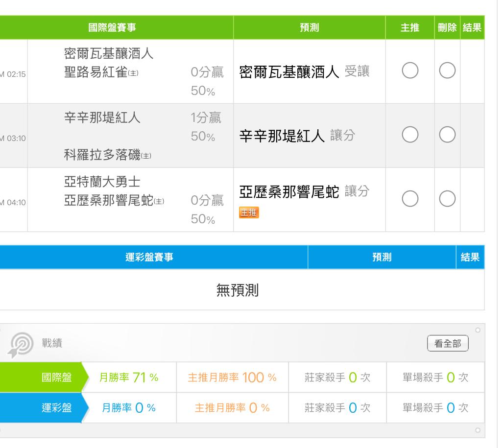504x448 pixels.
Task: Click team name 辛辛那堤紅人 in match list
Action: pyautogui.click(x=102, y=118)
